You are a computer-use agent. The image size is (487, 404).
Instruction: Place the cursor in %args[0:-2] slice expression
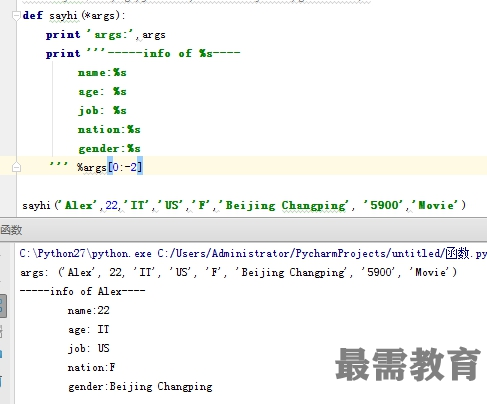(x=109, y=167)
